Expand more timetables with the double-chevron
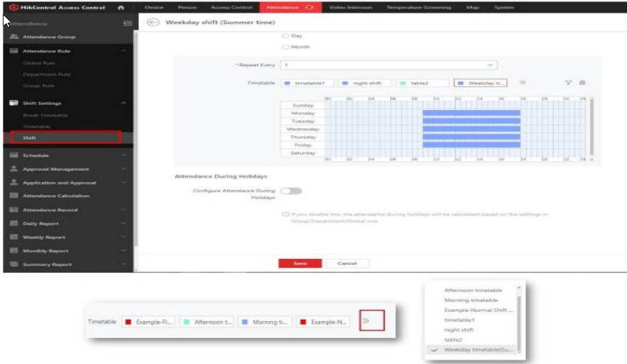The width and height of the screenshot is (627, 364). (x=522, y=83)
